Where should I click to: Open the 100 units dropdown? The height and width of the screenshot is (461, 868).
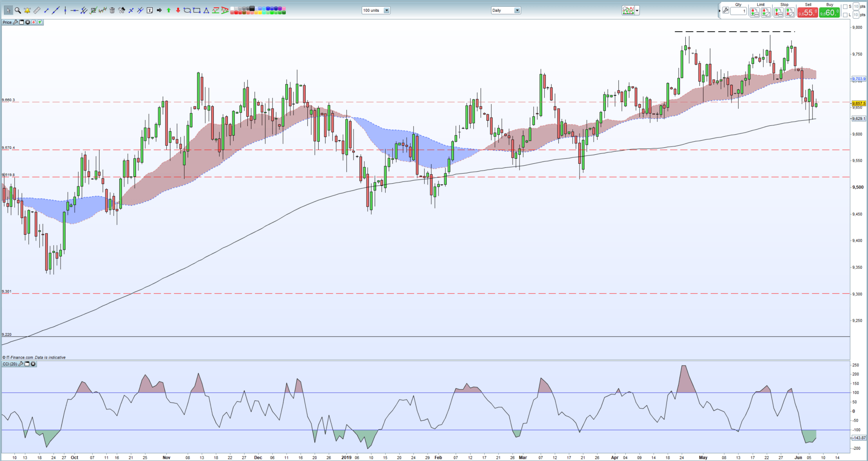[387, 10]
